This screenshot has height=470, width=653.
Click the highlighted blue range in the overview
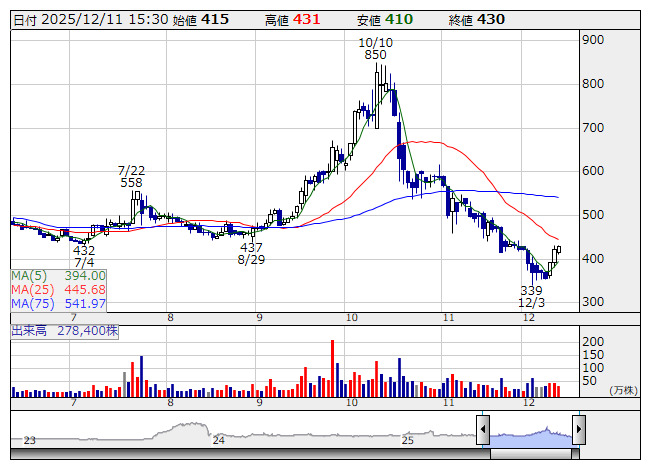[x=531, y=437]
